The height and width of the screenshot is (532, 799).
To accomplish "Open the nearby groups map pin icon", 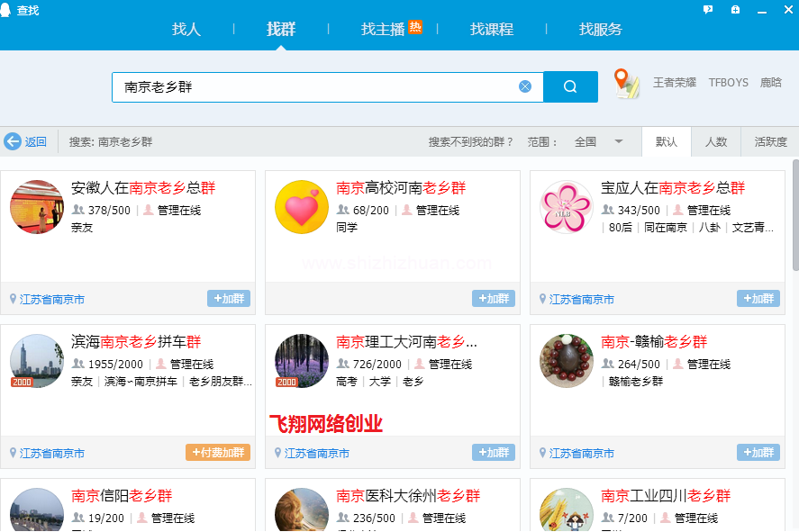I will pyautogui.click(x=625, y=83).
